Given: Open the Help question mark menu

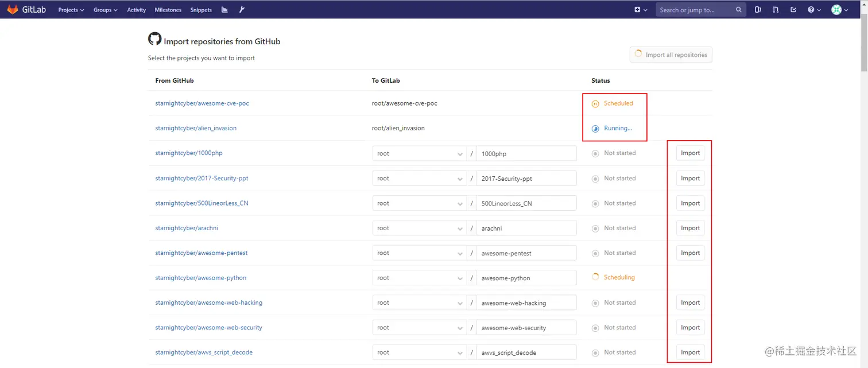Looking at the screenshot, I should [x=814, y=10].
